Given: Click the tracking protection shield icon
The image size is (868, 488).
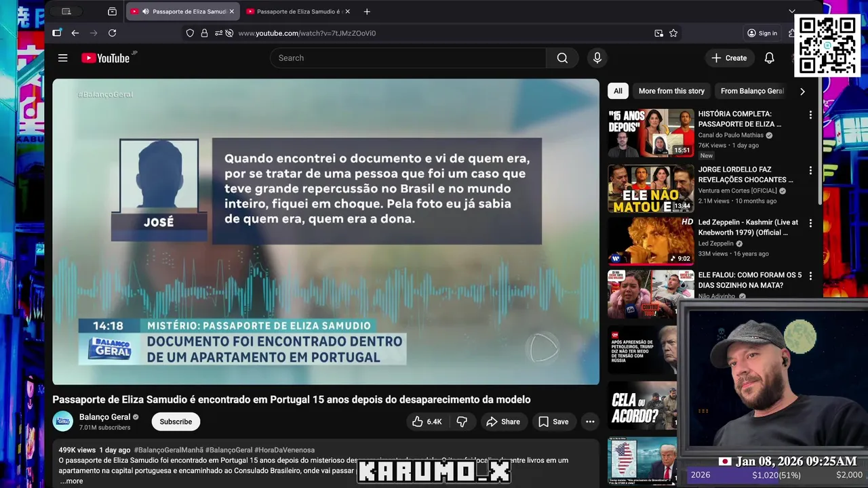Looking at the screenshot, I should tap(190, 33).
